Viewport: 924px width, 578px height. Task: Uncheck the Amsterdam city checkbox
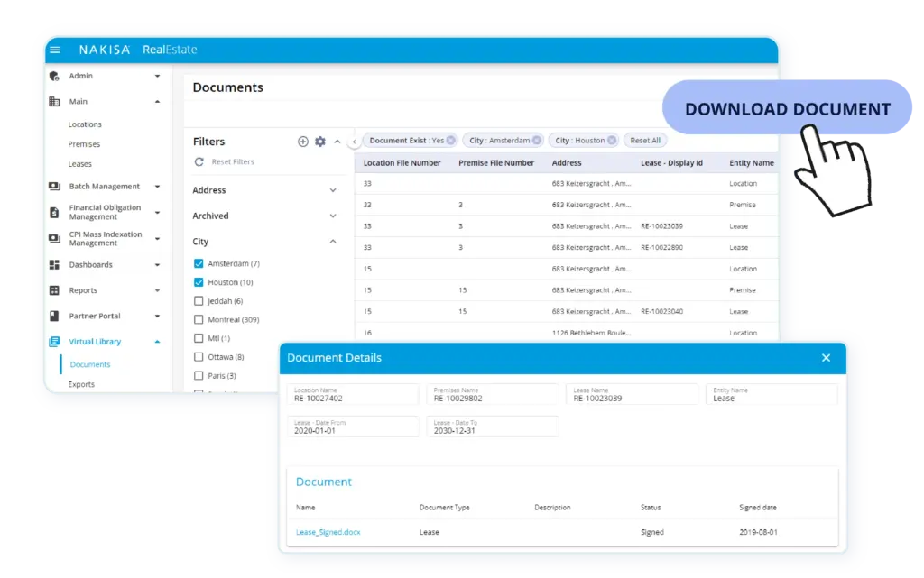199,263
